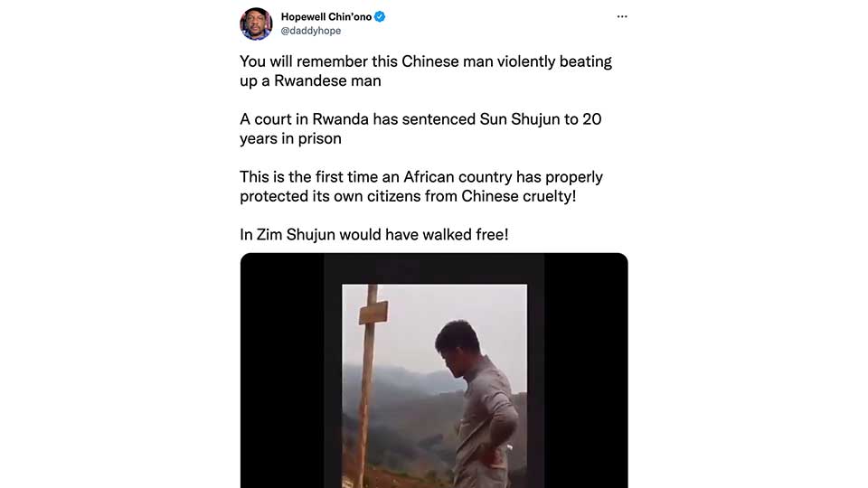Open the @daddyhope handle link
This screenshot has width=868, height=488.
(310, 31)
